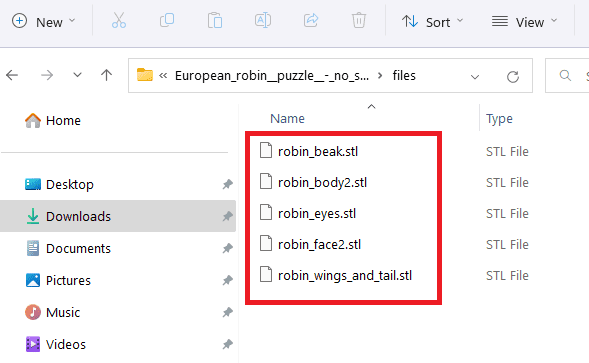Refresh the current folder
This screenshot has height=363, width=589.
513,76
